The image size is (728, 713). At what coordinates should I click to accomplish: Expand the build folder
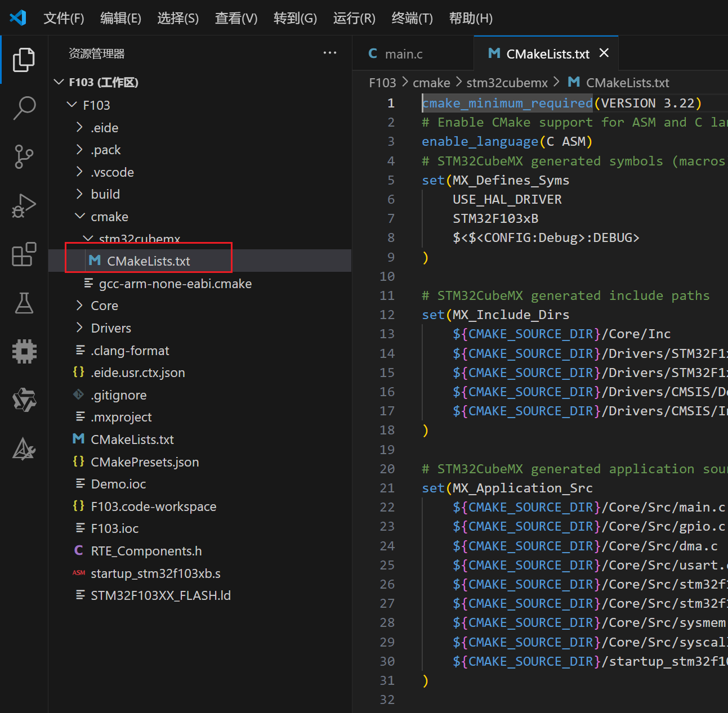coord(79,194)
